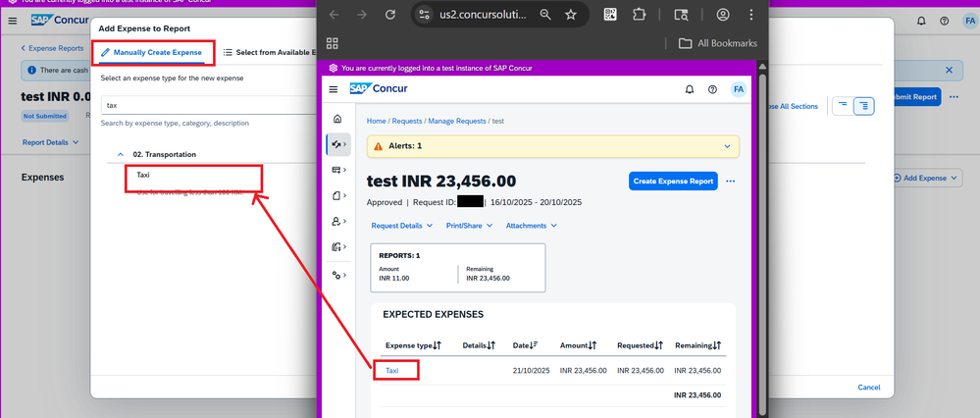Open help icon in front request window

(x=712, y=89)
